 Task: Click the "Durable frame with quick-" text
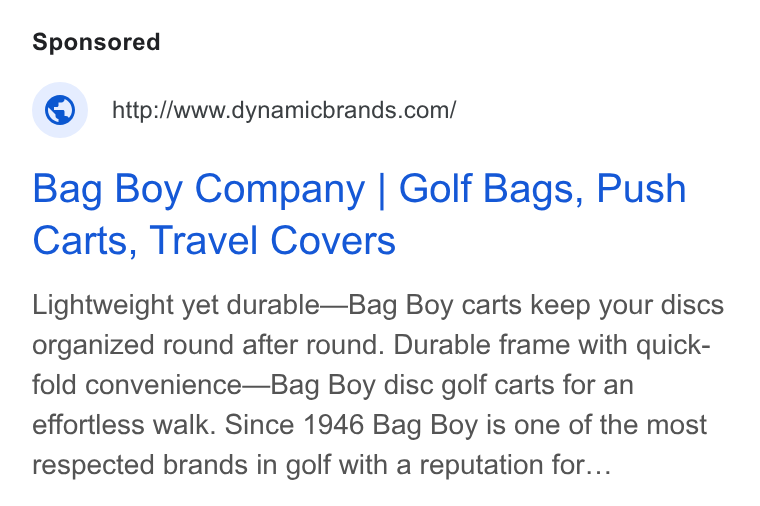coord(552,345)
